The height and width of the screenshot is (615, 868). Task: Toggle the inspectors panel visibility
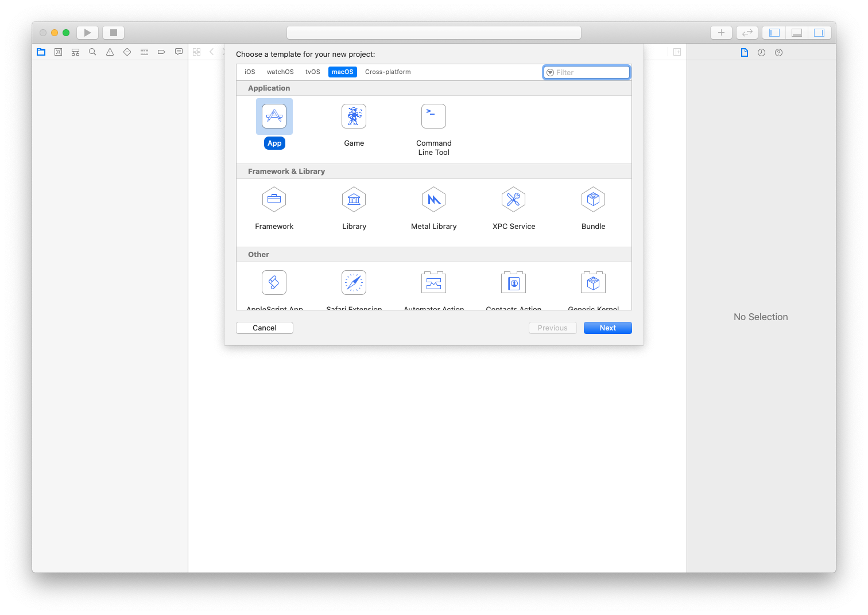(x=820, y=33)
